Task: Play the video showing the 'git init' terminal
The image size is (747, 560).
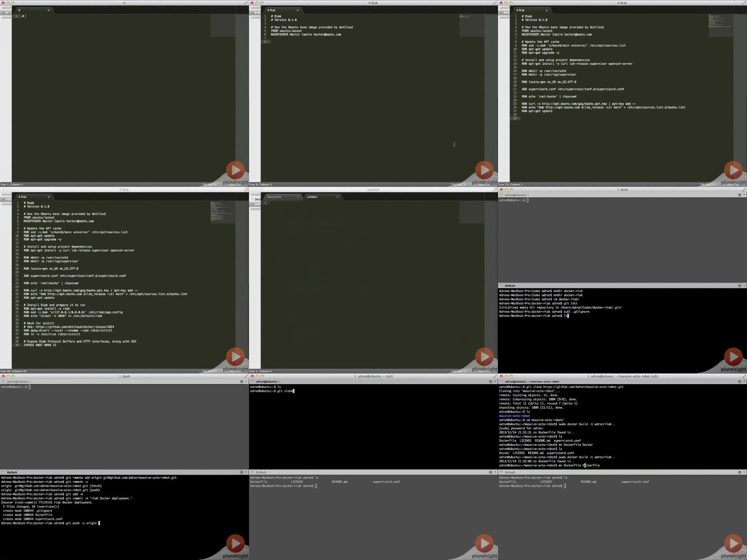Action: click(x=733, y=357)
